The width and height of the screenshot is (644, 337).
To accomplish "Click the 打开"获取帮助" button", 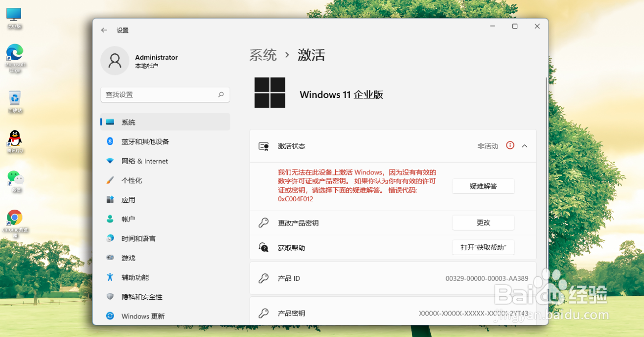I will [483, 247].
